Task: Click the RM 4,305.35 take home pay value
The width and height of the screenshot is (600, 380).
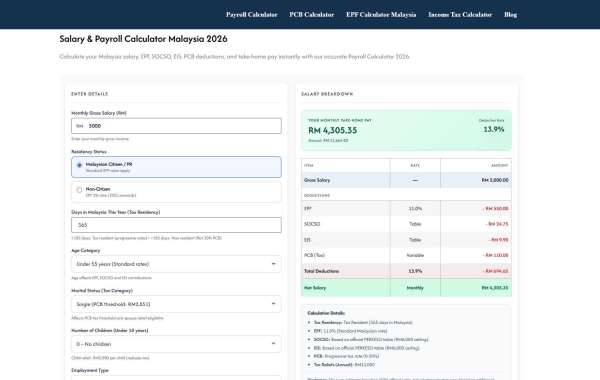Action: pyautogui.click(x=333, y=130)
